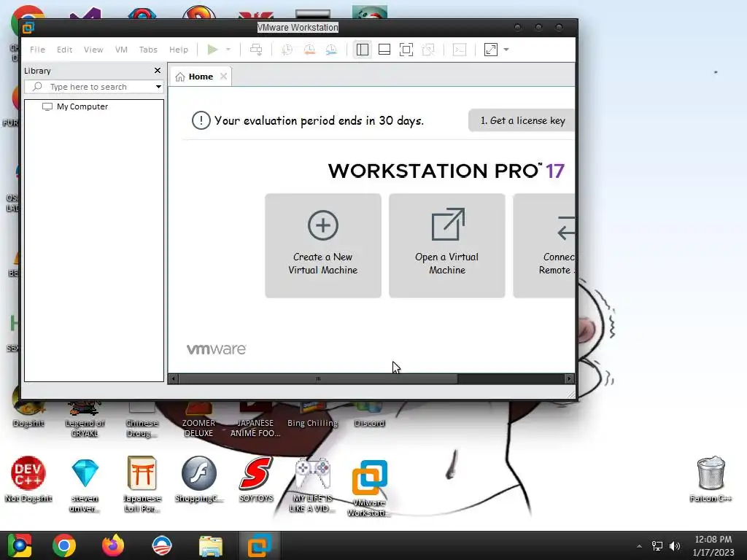Open the Bing Chilling desktop icon

coord(312,414)
